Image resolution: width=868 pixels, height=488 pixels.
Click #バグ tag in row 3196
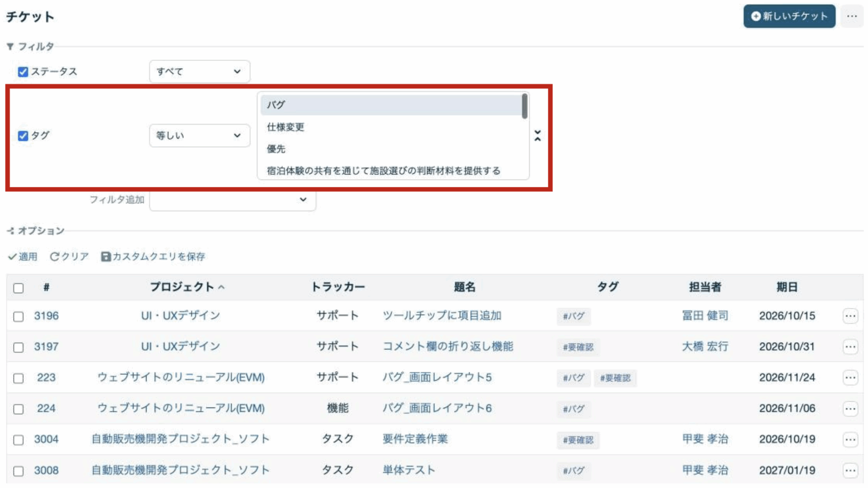click(573, 316)
